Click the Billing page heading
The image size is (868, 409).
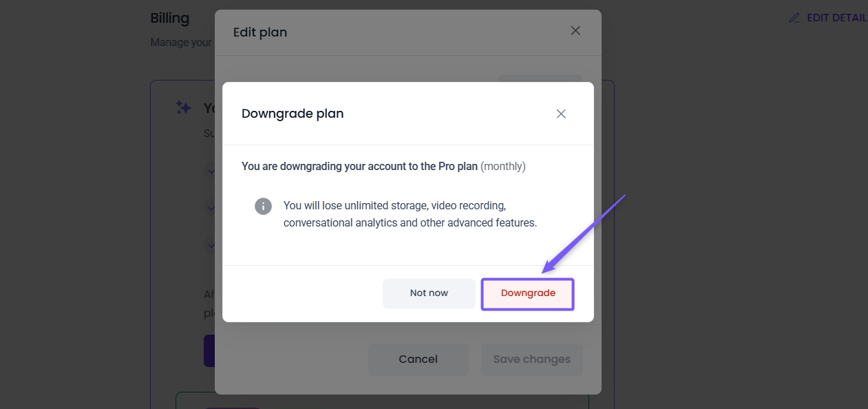click(170, 18)
